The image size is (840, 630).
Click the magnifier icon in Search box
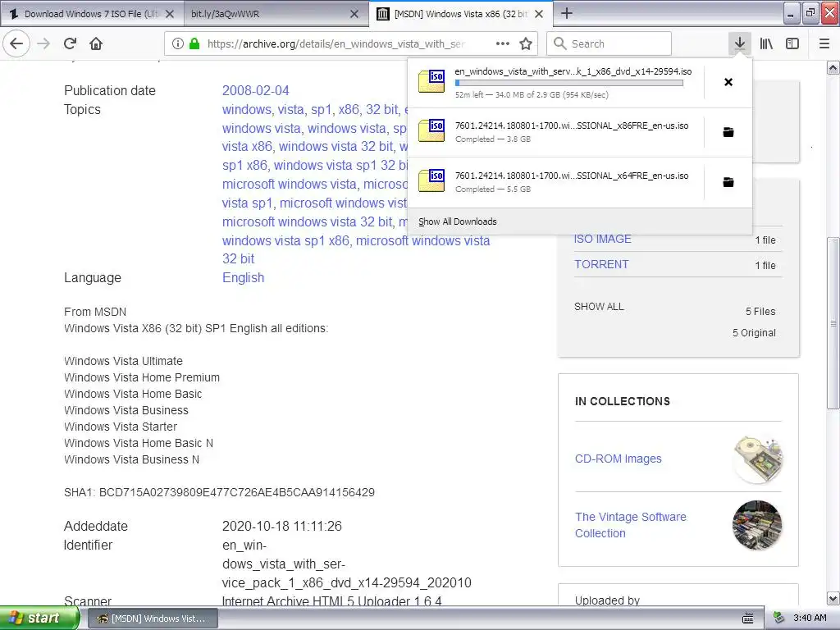pos(559,43)
